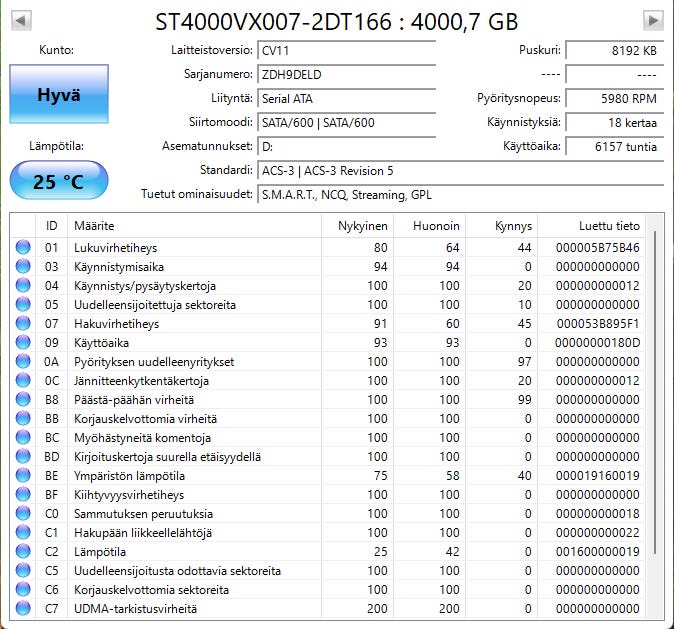This screenshot has width=674, height=629.
Task: Click status orb for Lukuvirhetiheys row
Action: (23, 247)
